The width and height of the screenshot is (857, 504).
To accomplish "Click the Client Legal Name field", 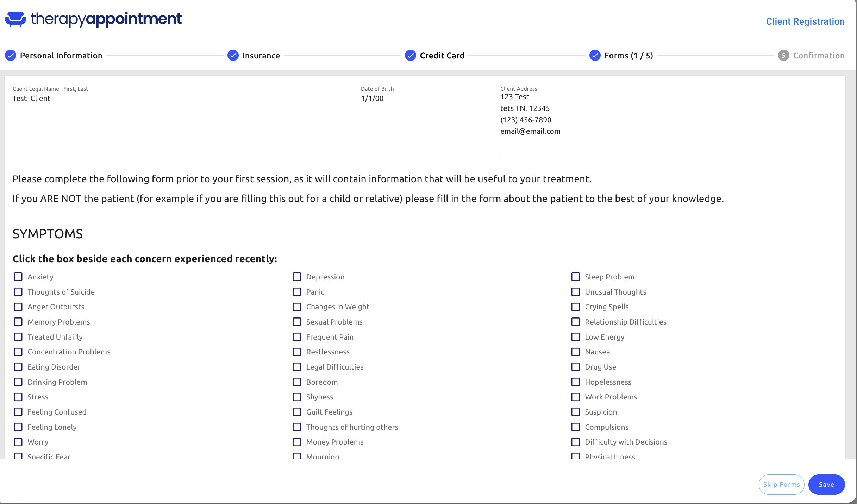I will [x=178, y=99].
